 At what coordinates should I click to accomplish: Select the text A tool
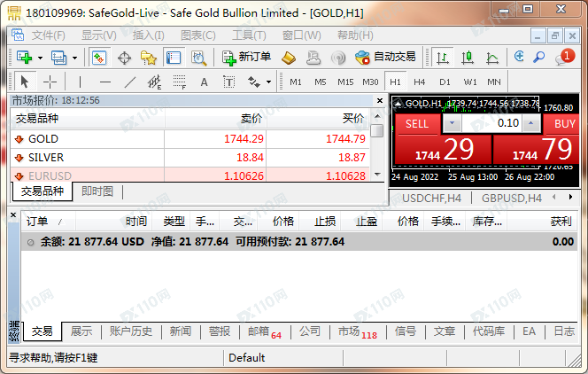click(204, 82)
